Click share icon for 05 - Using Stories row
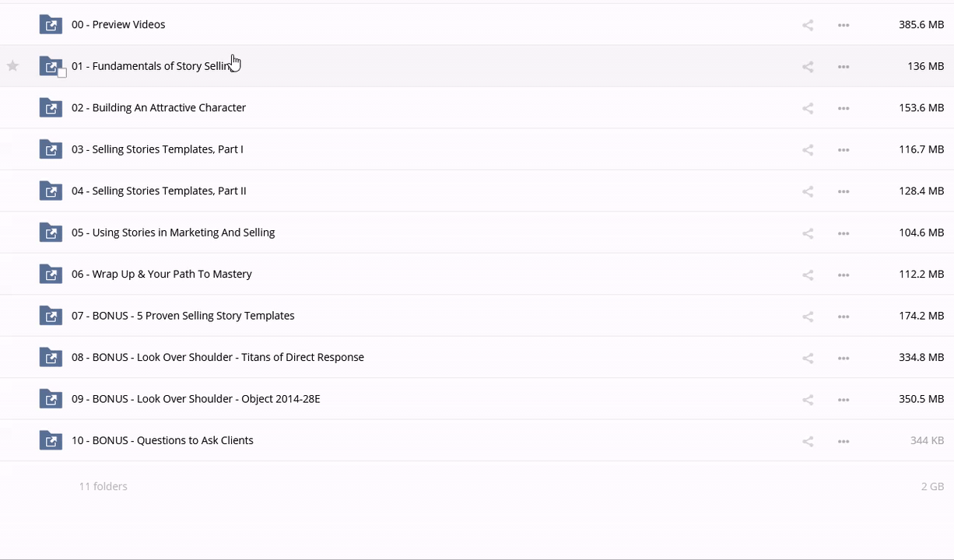The height and width of the screenshot is (560, 954). pyautogui.click(x=808, y=233)
